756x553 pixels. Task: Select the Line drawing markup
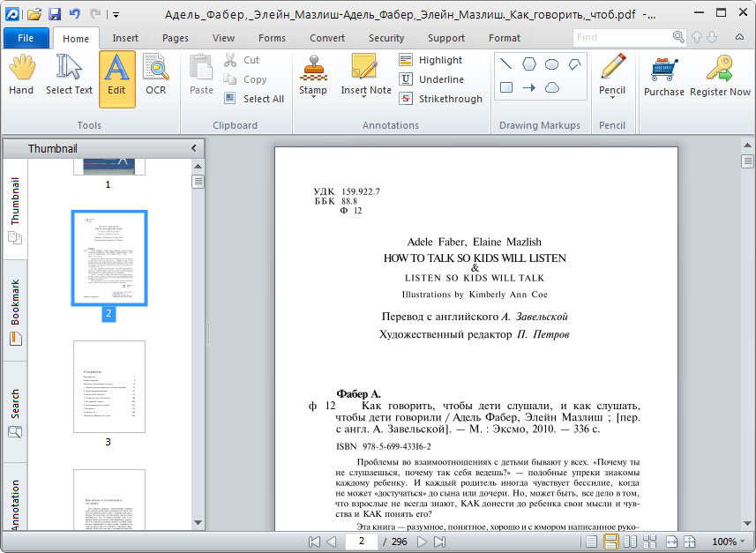[505, 64]
